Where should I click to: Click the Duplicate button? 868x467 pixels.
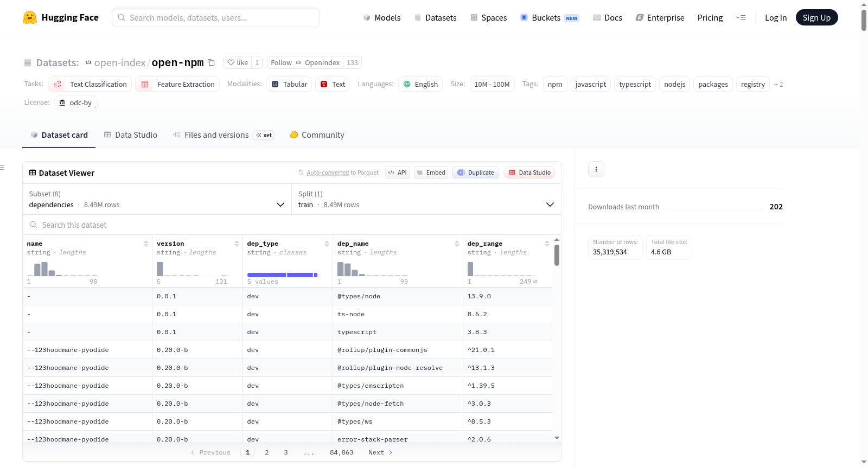point(476,172)
